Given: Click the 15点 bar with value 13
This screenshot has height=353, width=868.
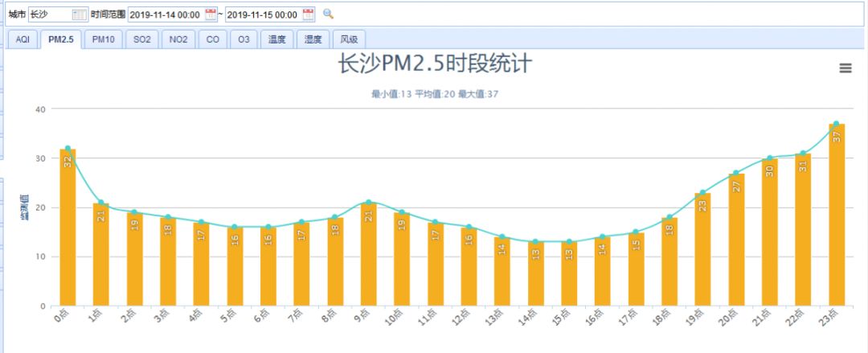Looking at the screenshot, I should (568, 273).
